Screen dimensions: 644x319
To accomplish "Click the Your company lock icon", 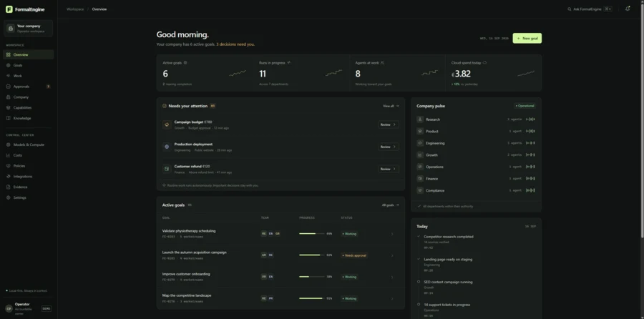I will click(11, 29).
